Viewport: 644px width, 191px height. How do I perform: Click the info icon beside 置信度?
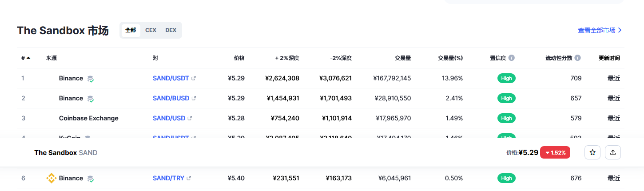tap(512, 58)
